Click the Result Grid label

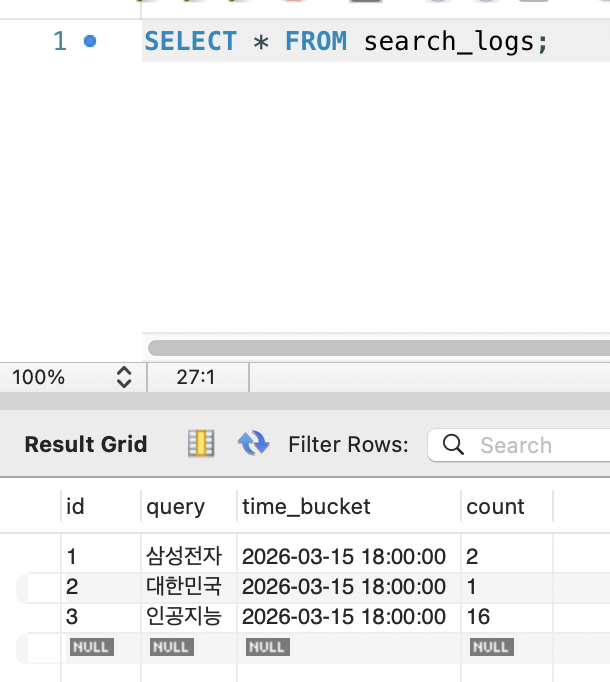point(86,445)
